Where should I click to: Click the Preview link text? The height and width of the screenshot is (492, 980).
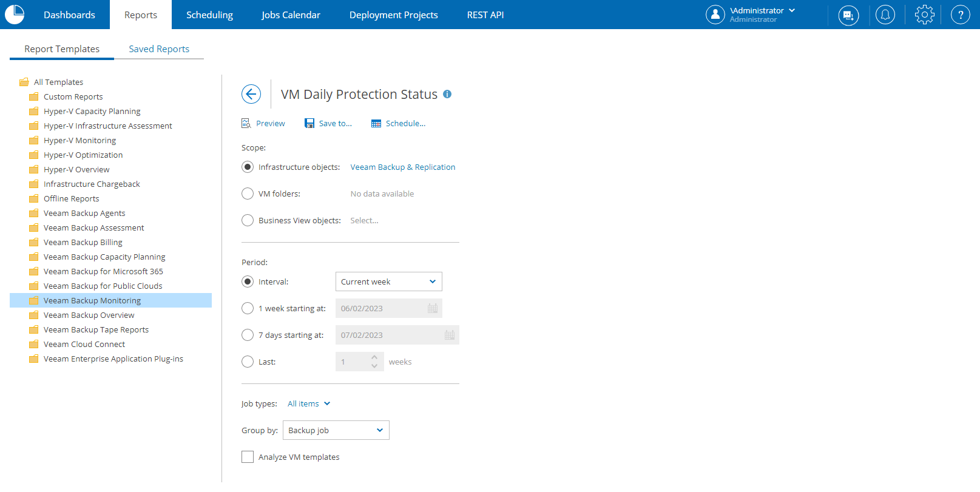[271, 123]
